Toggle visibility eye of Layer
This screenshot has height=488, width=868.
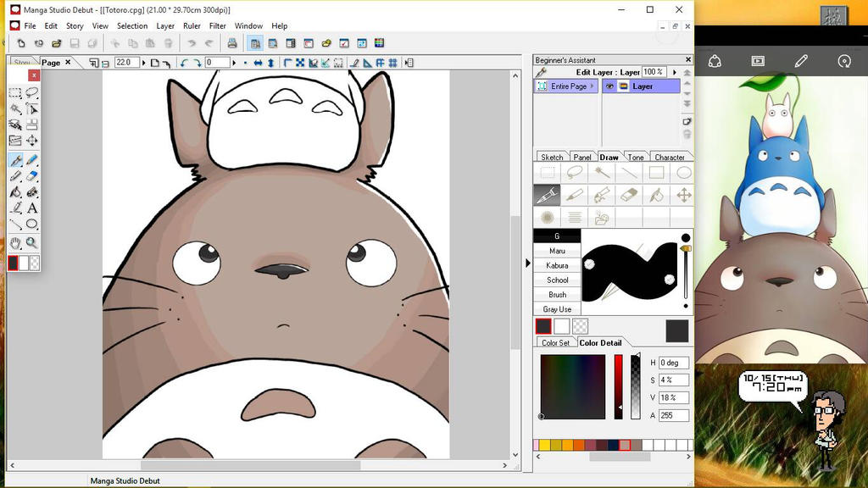(609, 86)
